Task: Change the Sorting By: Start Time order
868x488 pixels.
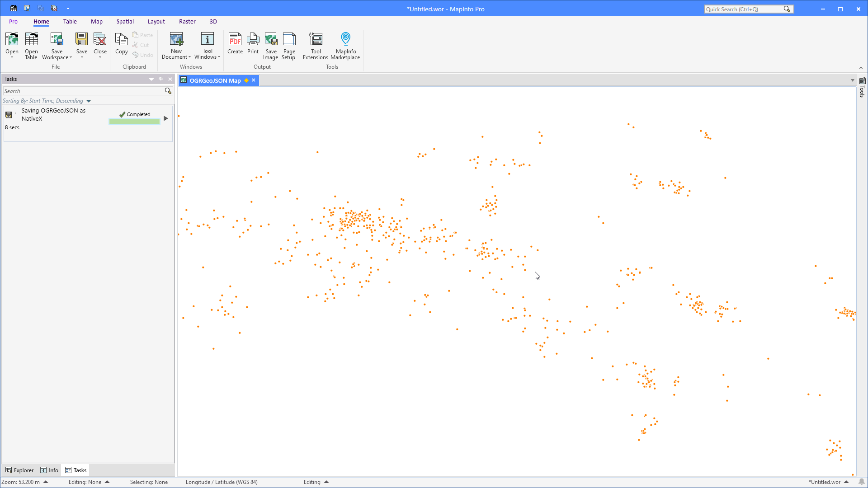Action: click(89, 101)
